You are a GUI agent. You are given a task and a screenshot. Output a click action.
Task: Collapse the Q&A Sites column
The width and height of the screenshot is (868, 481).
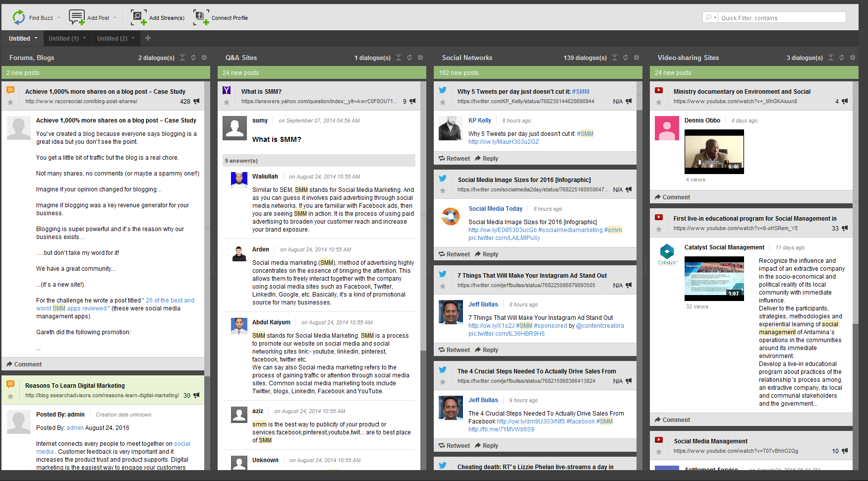(x=399, y=58)
